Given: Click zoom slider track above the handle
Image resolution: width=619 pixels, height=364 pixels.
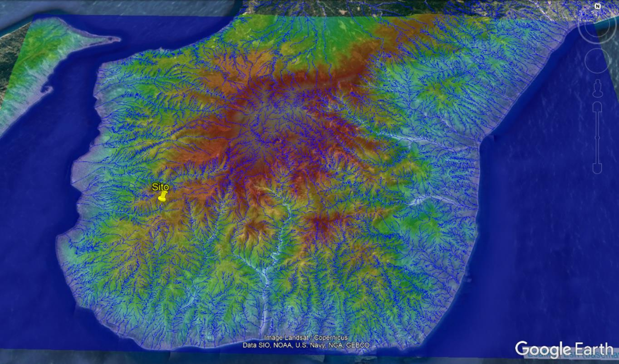Looking at the screenshot, I should click(597, 122).
